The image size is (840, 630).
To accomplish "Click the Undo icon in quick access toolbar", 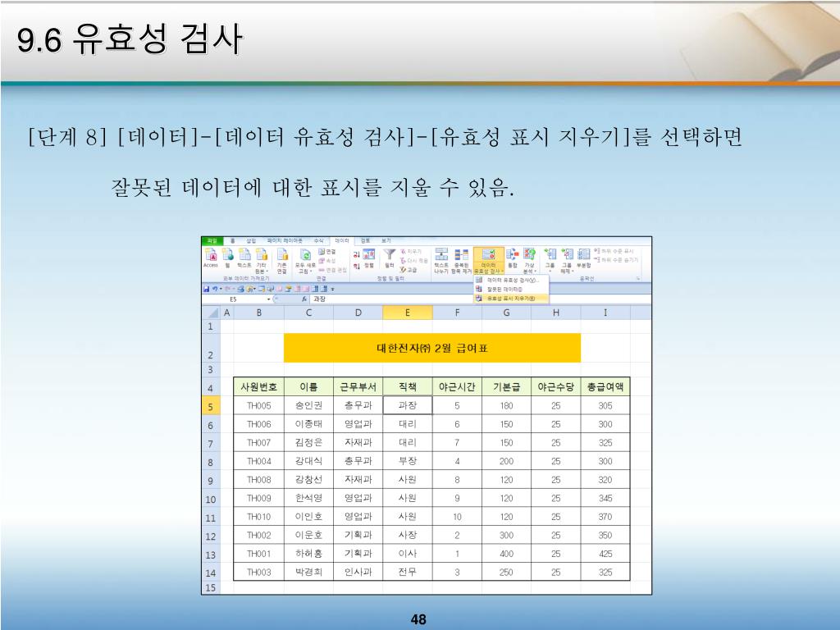I will pos(215,290).
